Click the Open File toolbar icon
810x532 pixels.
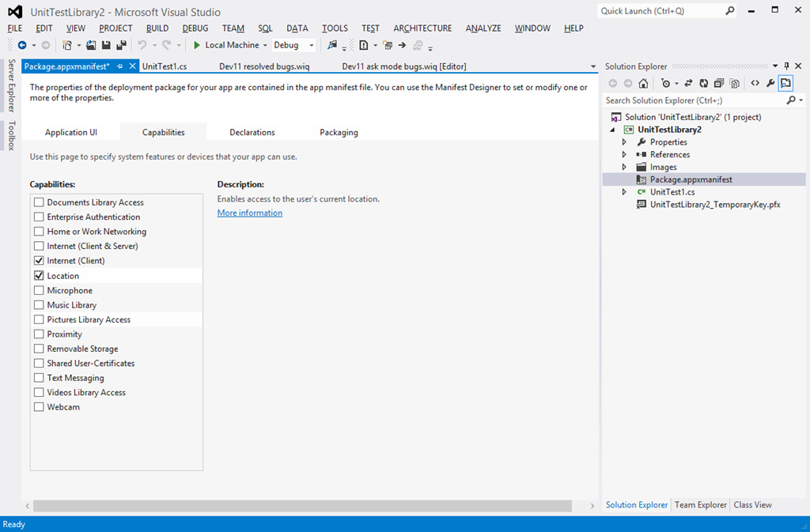coord(91,45)
